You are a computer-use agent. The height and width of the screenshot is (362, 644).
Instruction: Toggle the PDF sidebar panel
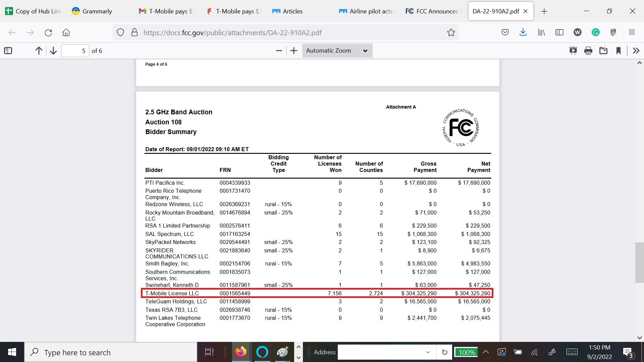[8, 51]
